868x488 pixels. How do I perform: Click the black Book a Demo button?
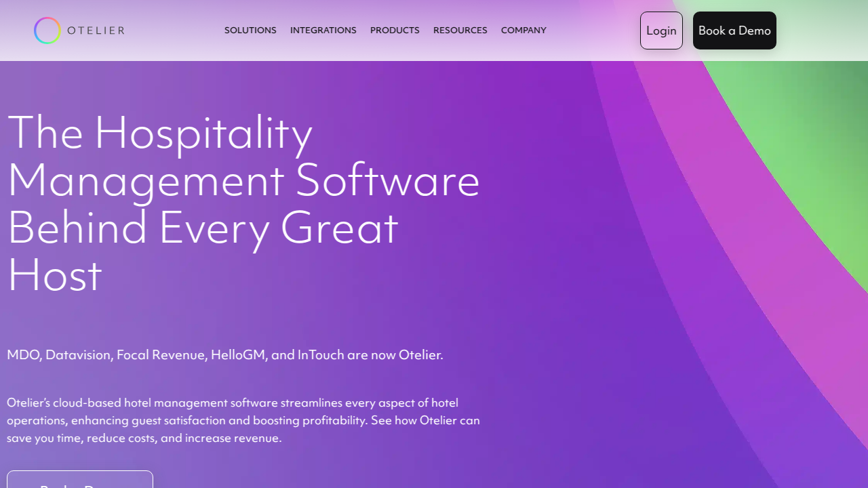pyautogui.click(x=734, y=30)
